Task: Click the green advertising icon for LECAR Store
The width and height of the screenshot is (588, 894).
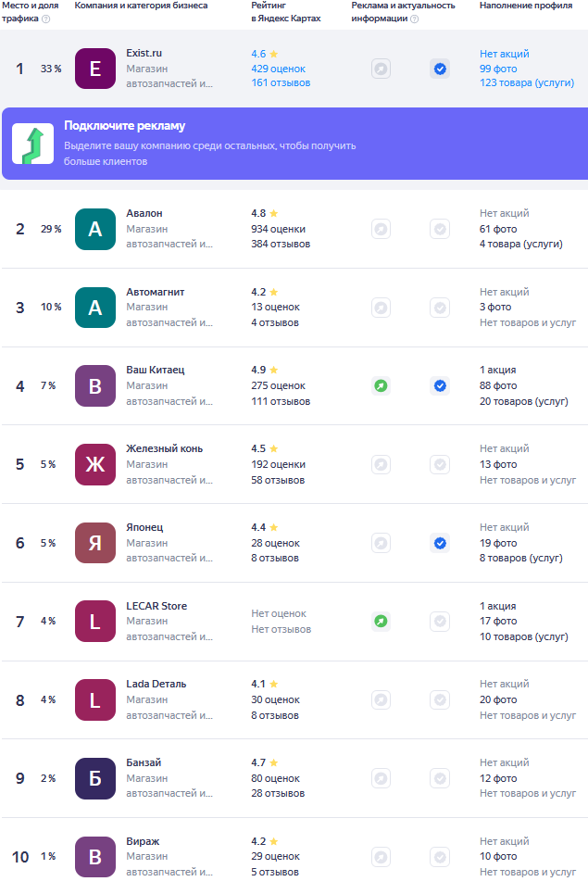Action: tap(381, 621)
